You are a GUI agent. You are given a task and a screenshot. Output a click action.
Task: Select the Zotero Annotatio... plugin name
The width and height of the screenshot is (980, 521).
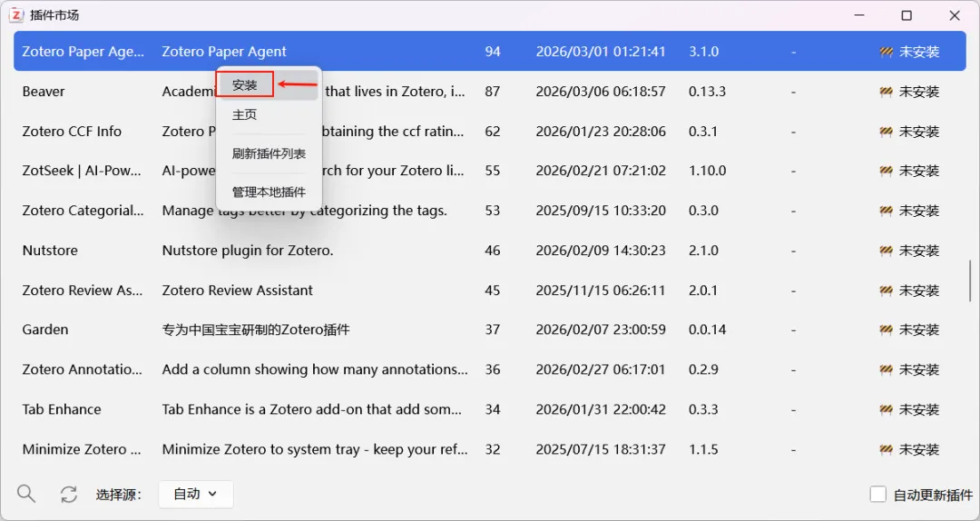(83, 369)
